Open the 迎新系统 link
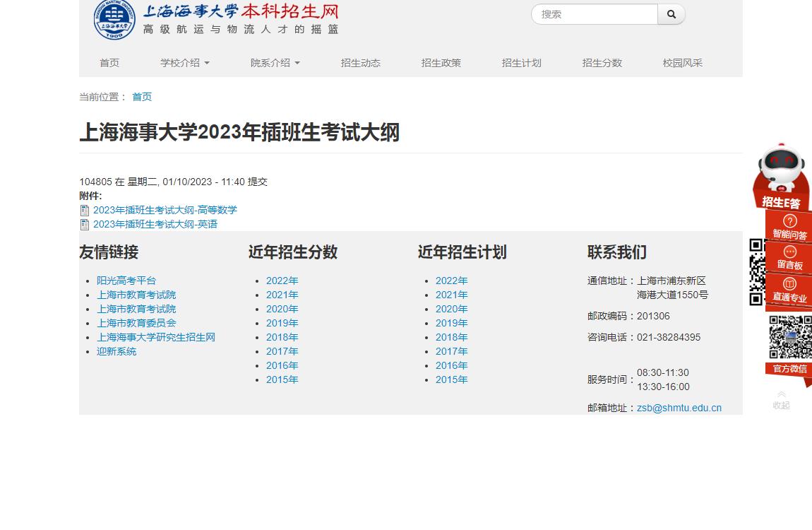Screen dimensions: 812x530 point(117,351)
